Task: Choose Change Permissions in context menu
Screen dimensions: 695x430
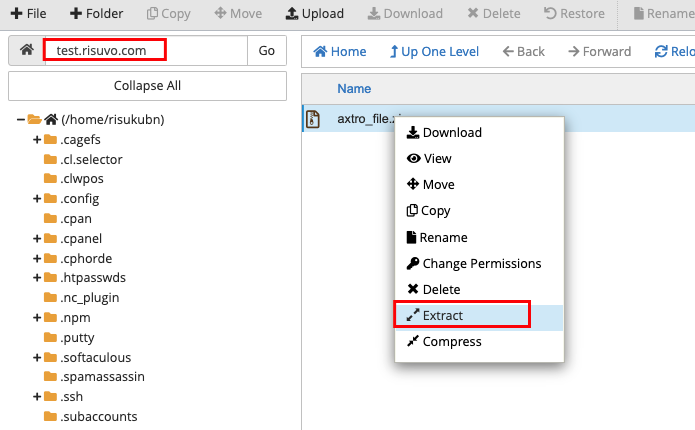Action: 481,263
